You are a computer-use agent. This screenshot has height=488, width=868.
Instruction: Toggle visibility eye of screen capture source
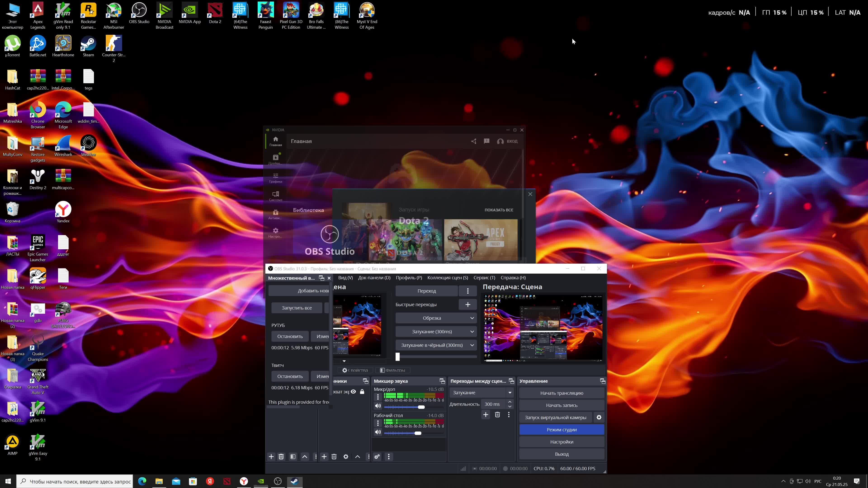[x=353, y=392]
